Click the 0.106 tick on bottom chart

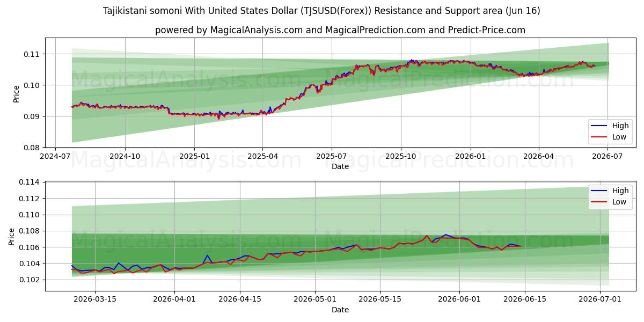point(30,247)
